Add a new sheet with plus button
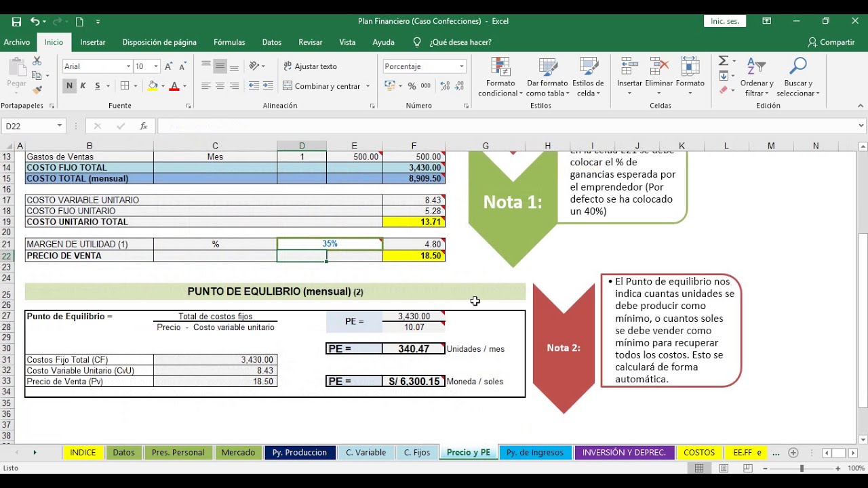868x488 pixels. (x=793, y=452)
